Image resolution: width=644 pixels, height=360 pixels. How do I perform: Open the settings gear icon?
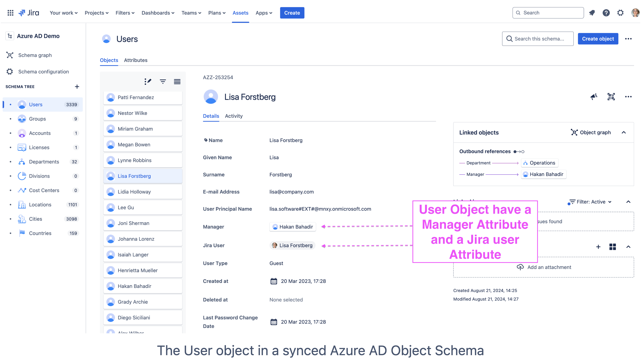coord(620,13)
